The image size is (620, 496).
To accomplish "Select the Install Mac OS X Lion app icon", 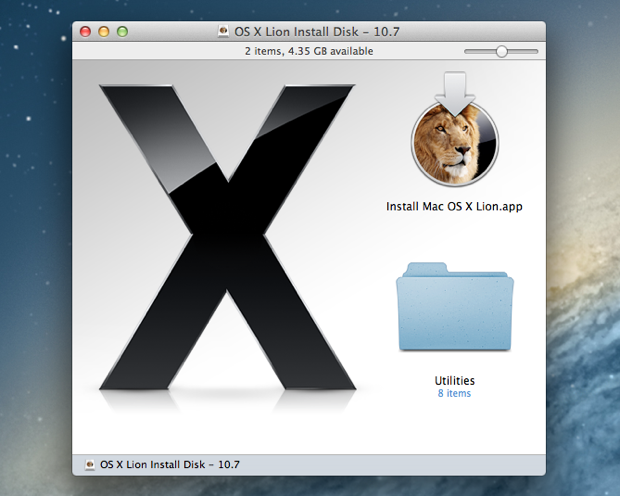I will (455, 129).
